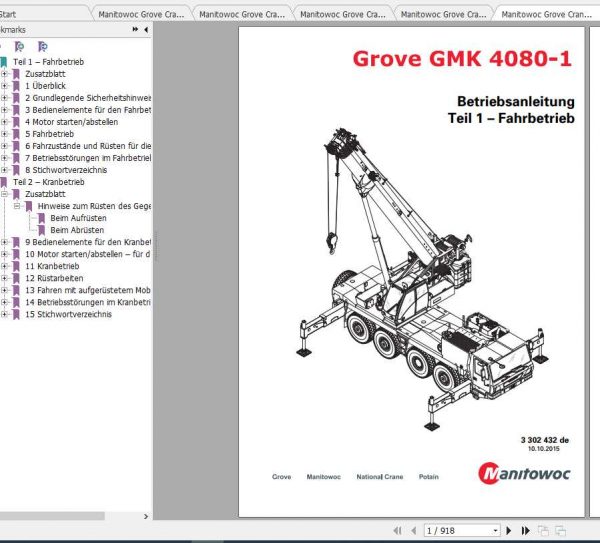Click bookmark icon next to Beim Aufrüsten

pyautogui.click(x=41, y=218)
